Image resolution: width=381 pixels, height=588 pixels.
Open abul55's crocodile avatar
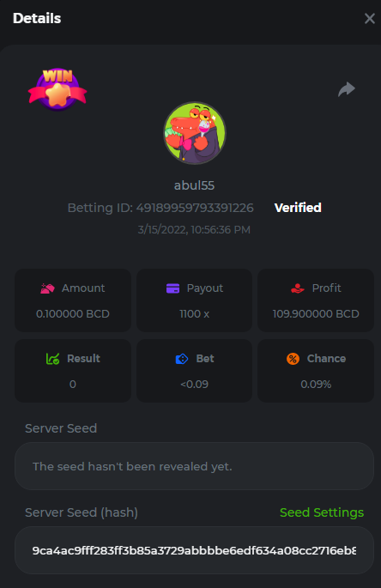(195, 133)
